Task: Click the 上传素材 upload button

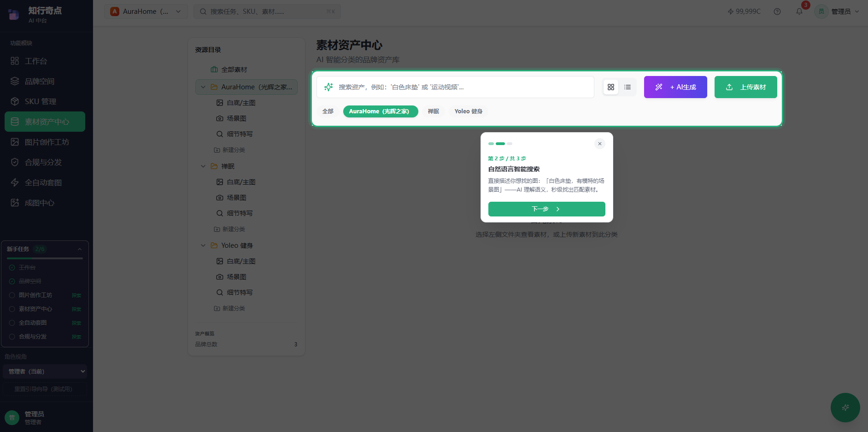Action: tap(745, 87)
